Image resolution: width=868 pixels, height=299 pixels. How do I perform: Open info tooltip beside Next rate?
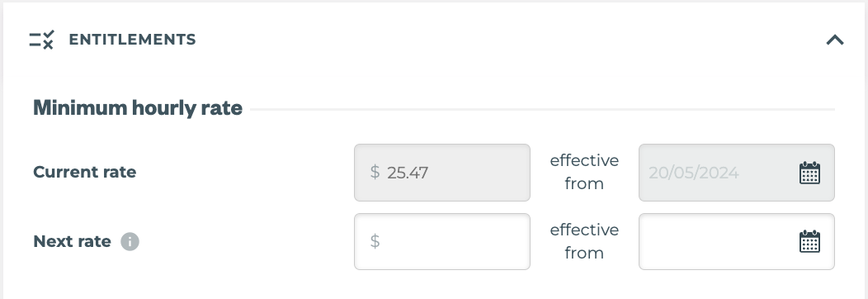(130, 242)
